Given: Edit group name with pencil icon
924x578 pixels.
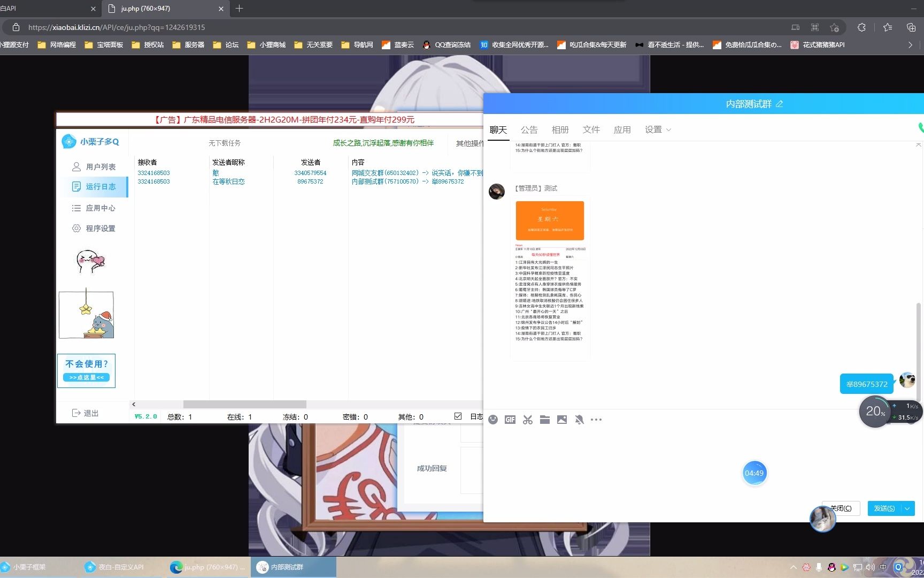Looking at the screenshot, I should (779, 104).
